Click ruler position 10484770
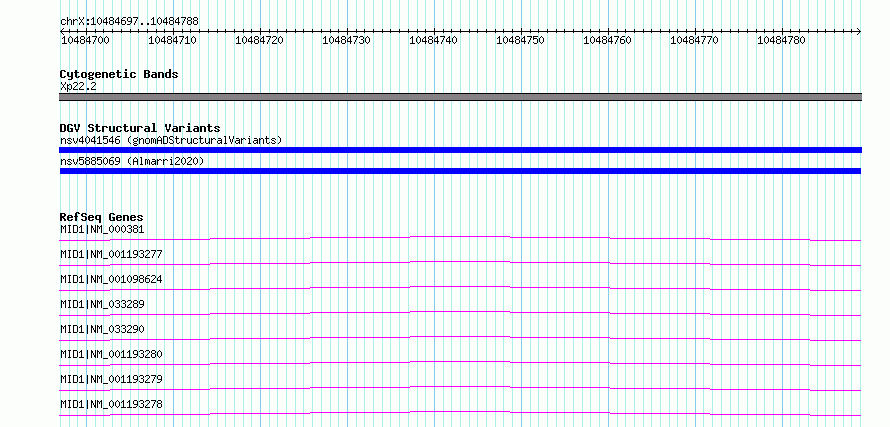890x427 pixels. point(695,40)
